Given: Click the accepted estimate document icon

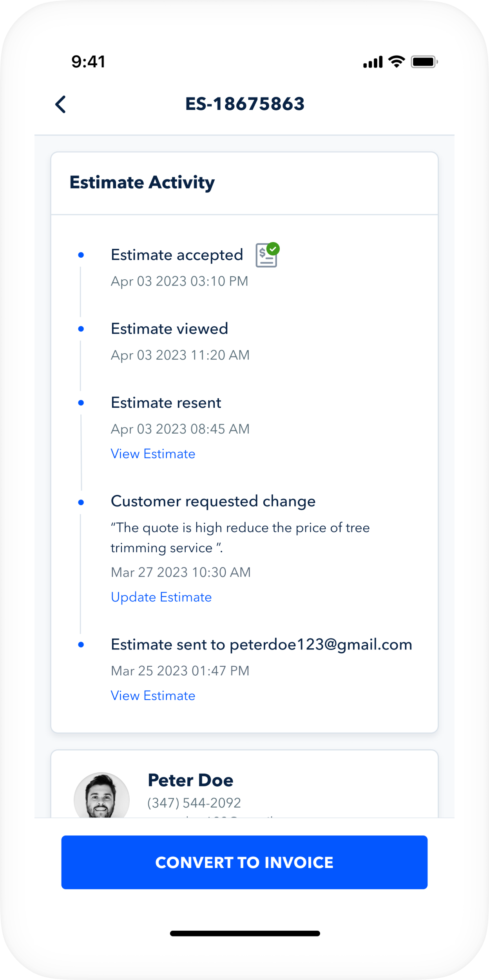Looking at the screenshot, I should 267,255.
